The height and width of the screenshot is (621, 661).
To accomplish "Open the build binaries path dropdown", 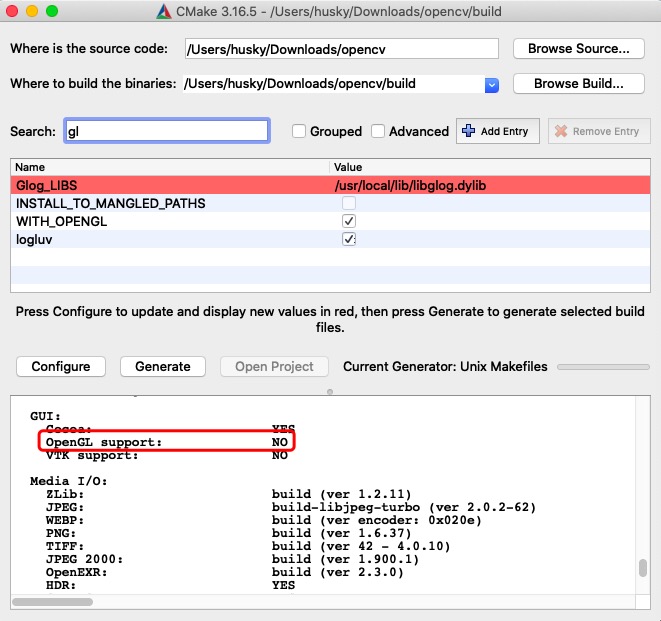I will (x=492, y=85).
